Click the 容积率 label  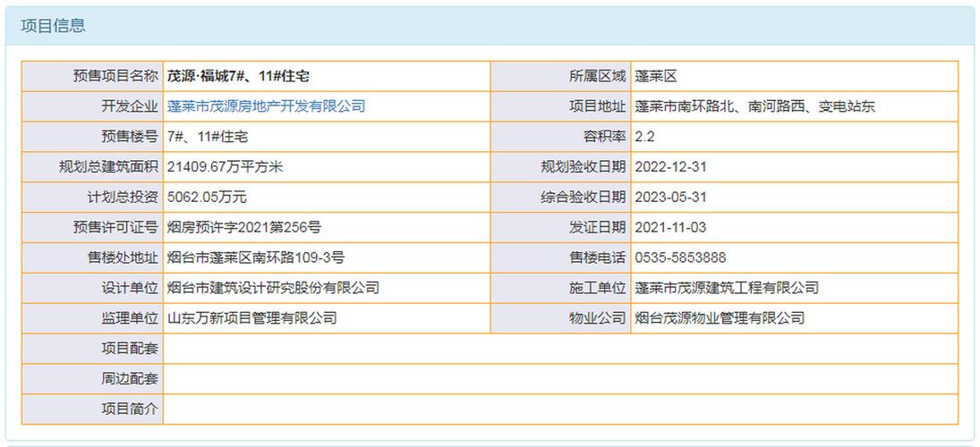[604, 137]
